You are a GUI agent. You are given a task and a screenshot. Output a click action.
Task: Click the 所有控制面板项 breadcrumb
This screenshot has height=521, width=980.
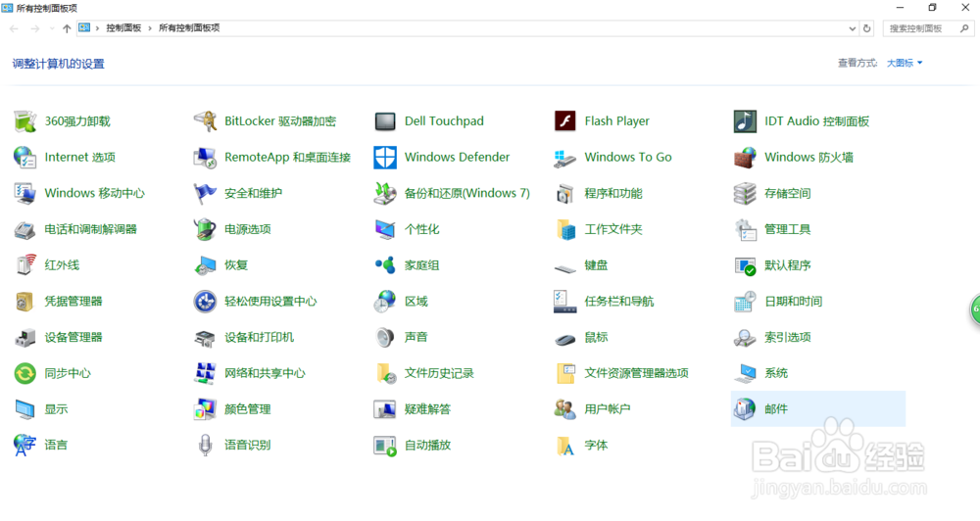[189, 28]
